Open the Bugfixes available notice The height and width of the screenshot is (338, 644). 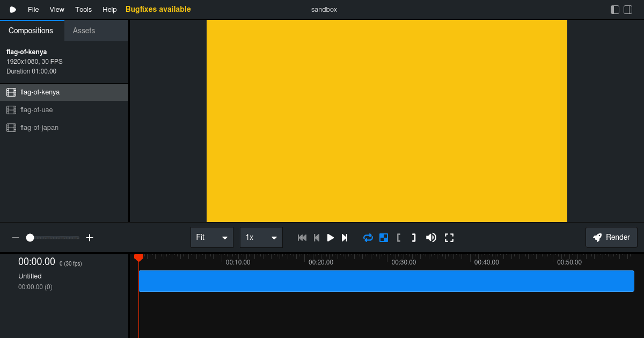tap(158, 9)
